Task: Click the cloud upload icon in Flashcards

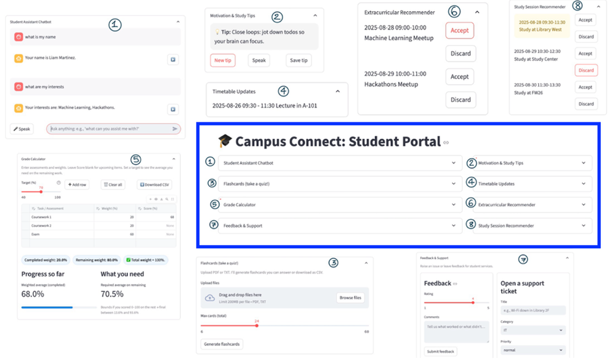Action: [x=209, y=298]
